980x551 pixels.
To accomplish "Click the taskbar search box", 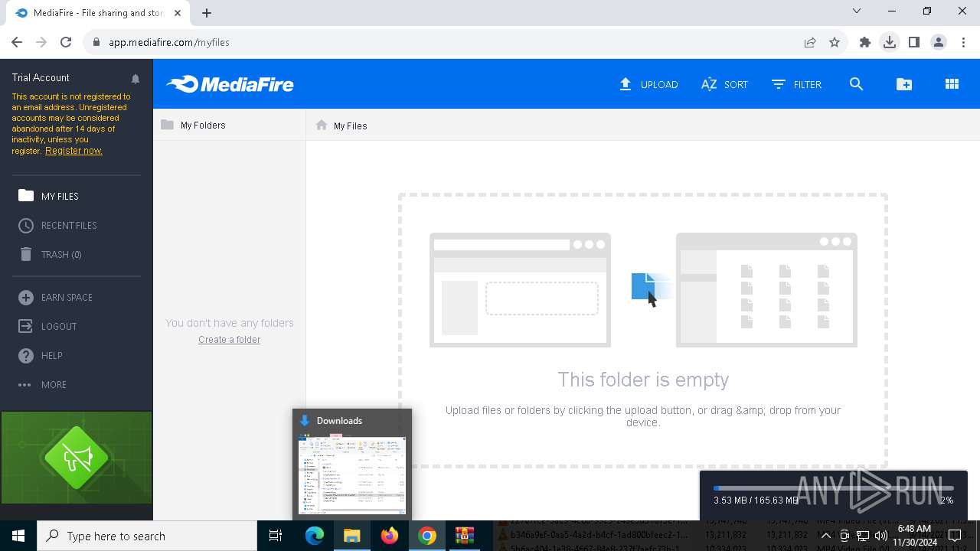I will pyautogui.click(x=147, y=536).
